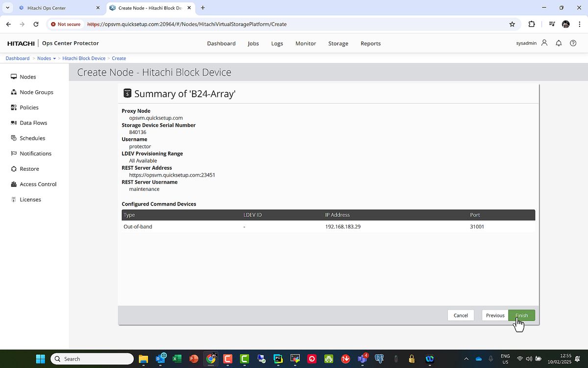
Task: Show hidden system tray icons
Action: pyautogui.click(x=466, y=359)
